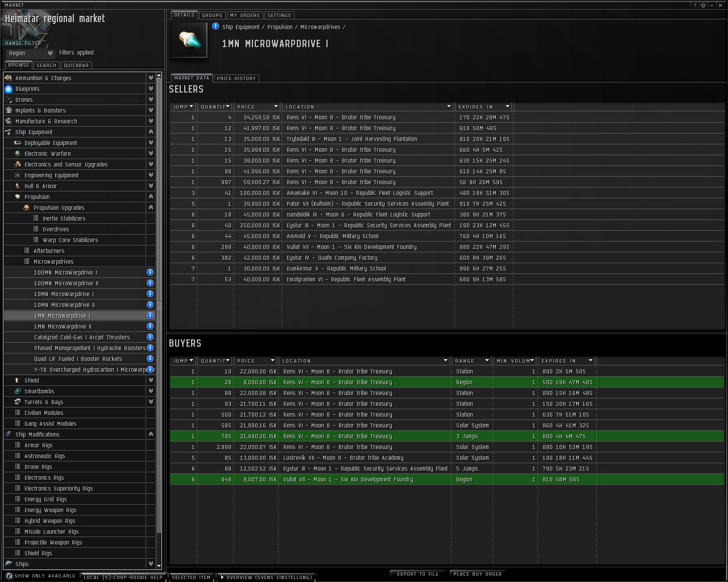The width and height of the screenshot is (728, 582).
Task: Select the Warp Core Stabilizers group
Action: 80,240
